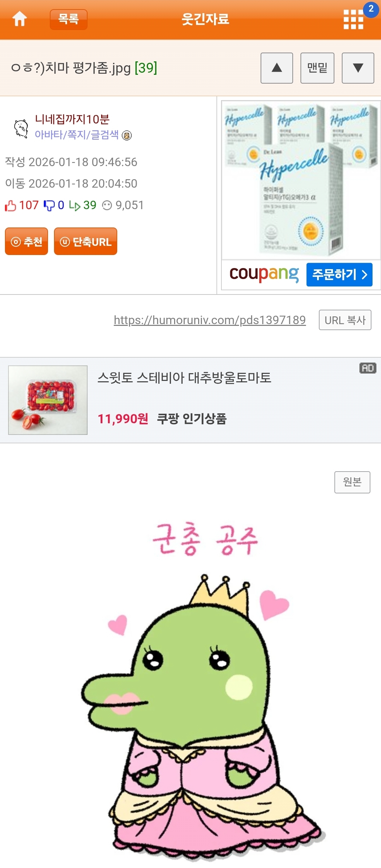Viewport: 381px width, 868px height.
Task: Open the 목록 list button
Action: 69,19
